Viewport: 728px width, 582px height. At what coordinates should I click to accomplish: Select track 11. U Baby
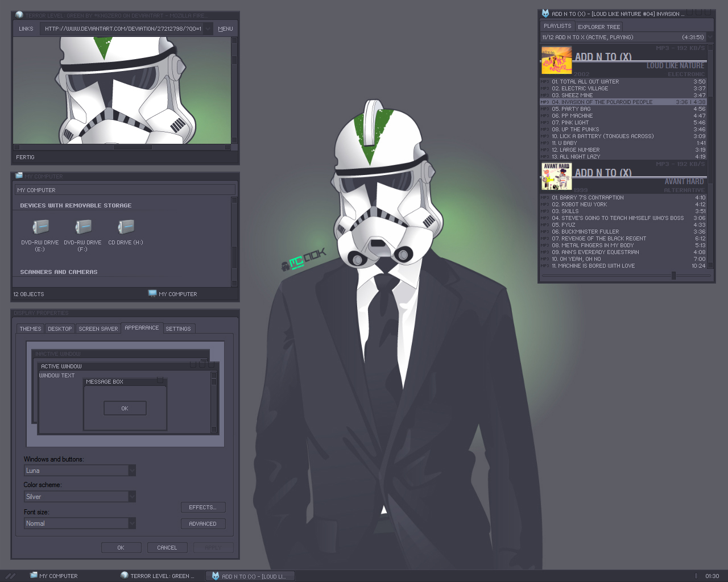(x=623, y=143)
